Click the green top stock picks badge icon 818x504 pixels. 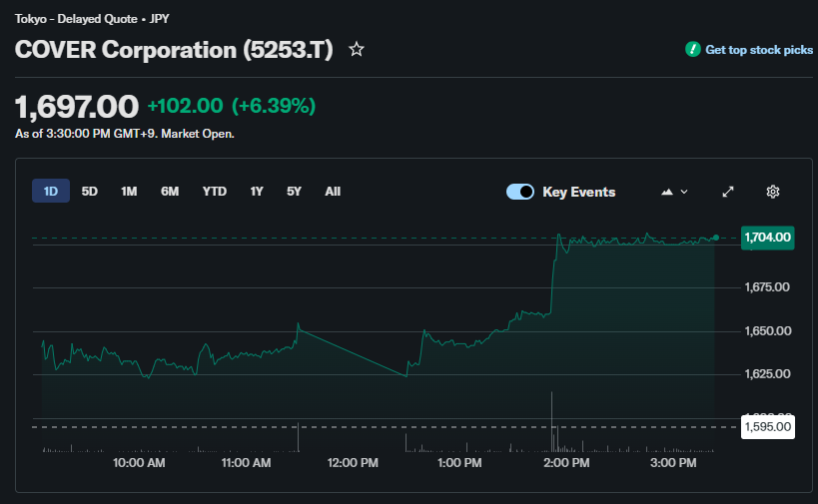693,50
